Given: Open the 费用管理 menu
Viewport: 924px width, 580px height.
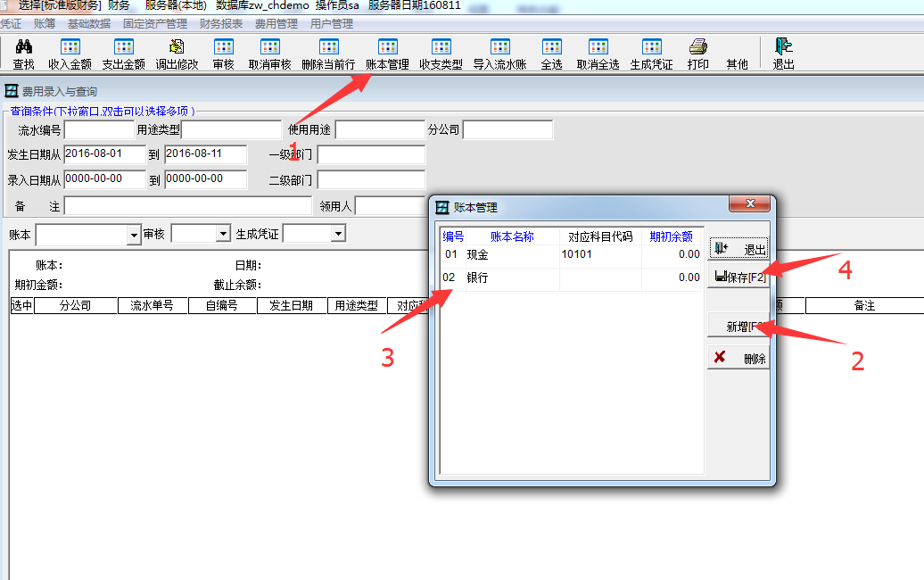Looking at the screenshot, I should click(276, 24).
